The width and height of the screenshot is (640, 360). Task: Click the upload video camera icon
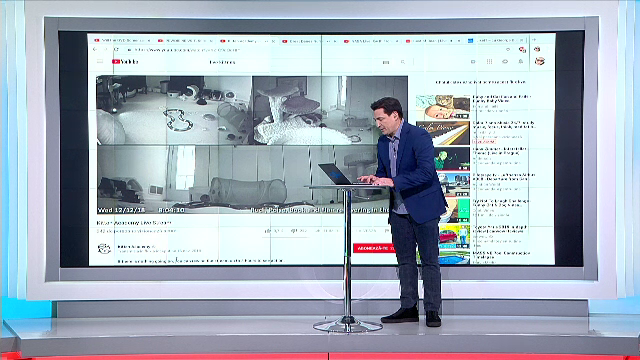pyautogui.click(x=473, y=62)
